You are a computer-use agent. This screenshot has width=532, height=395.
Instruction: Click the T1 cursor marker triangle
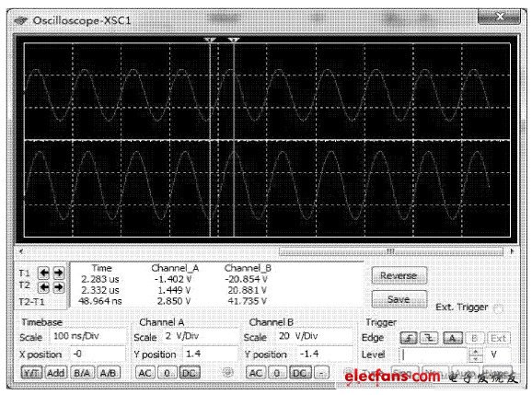point(210,41)
